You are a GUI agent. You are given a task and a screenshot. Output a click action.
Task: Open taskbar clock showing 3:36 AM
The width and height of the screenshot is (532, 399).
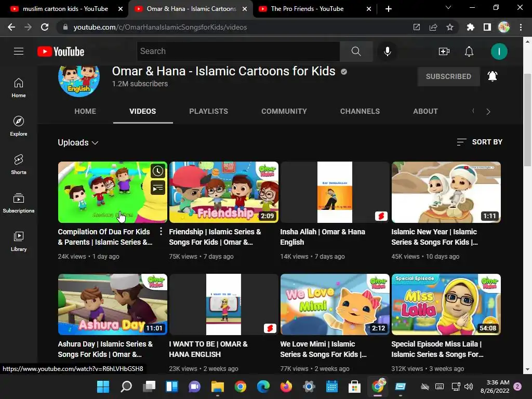pos(495,387)
